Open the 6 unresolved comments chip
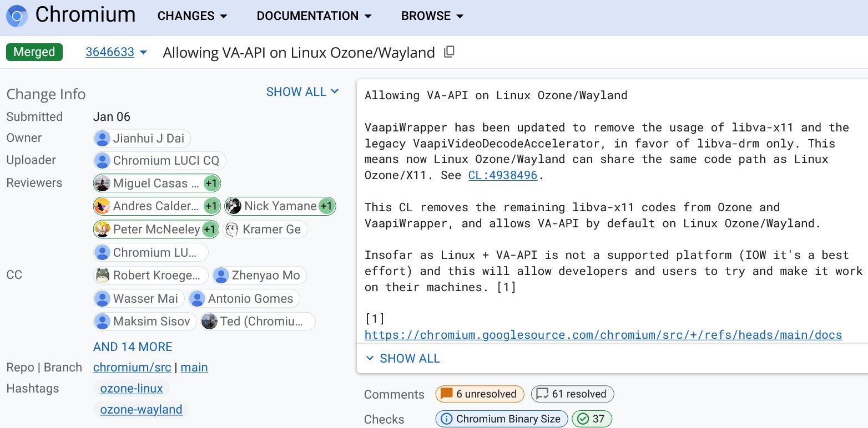 click(x=480, y=394)
